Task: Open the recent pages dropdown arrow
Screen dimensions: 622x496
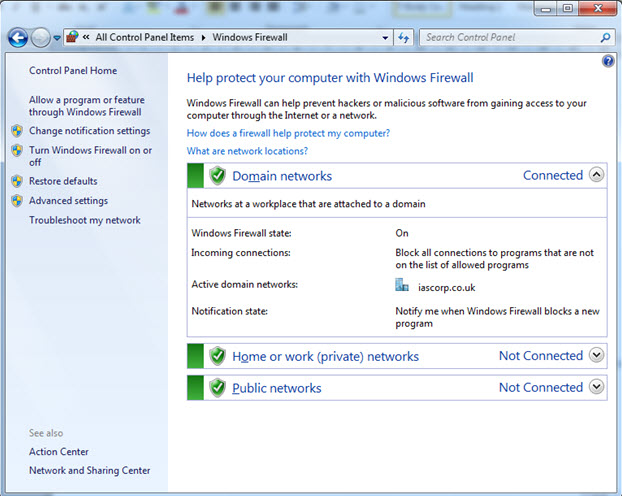Action: point(57,38)
